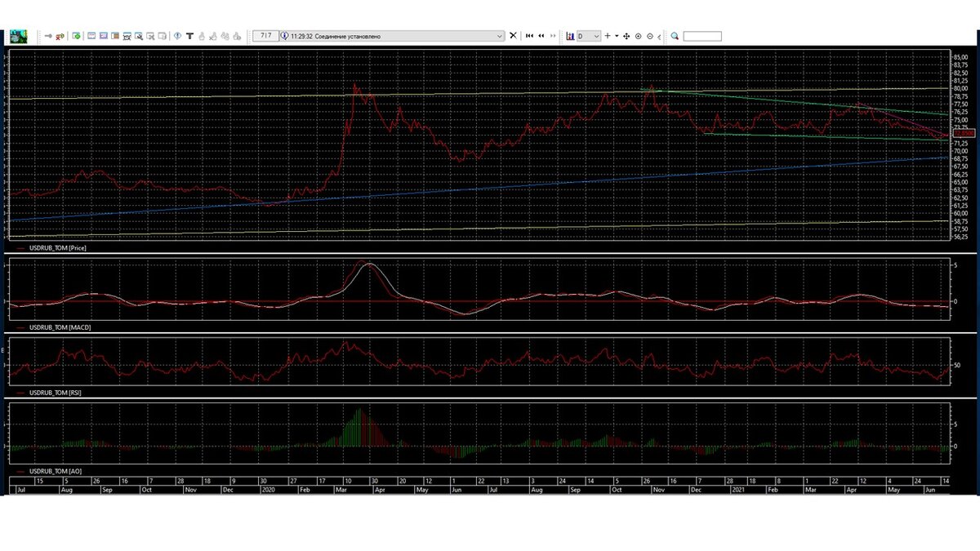This screenshot has height=551, width=980.
Task: Open the D timeframe dropdown
Action: click(589, 36)
